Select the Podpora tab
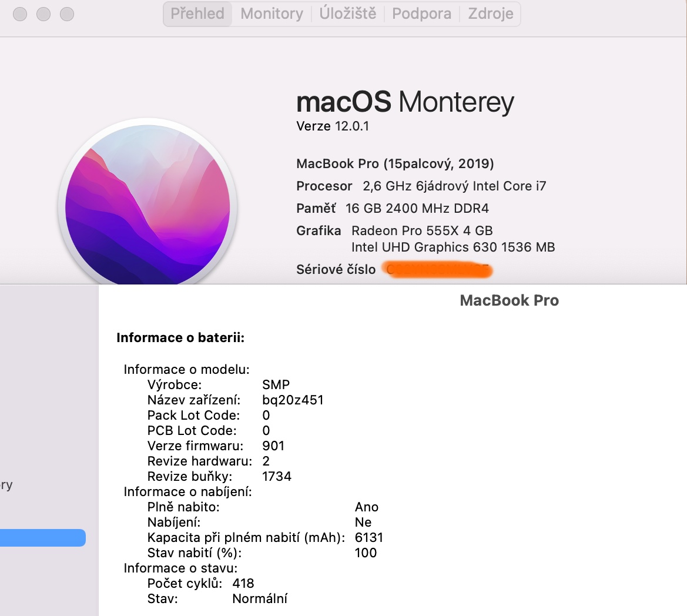This screenshot has height=616, width=687. [x=421, y=14]
